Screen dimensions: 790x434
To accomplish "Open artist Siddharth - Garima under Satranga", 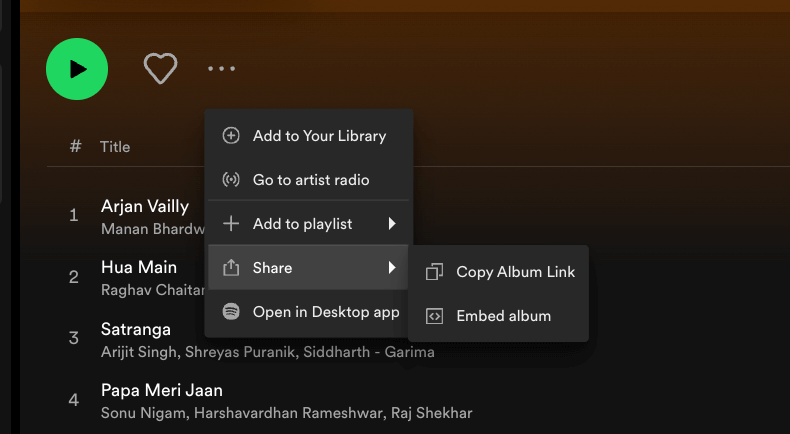I will coord(369,352).
